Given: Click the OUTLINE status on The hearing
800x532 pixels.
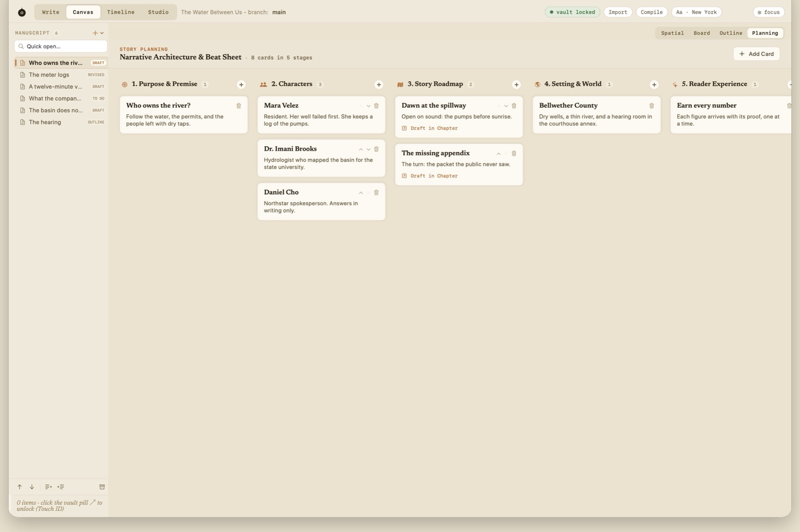Looking at the screenshot, I should (96, 122).
